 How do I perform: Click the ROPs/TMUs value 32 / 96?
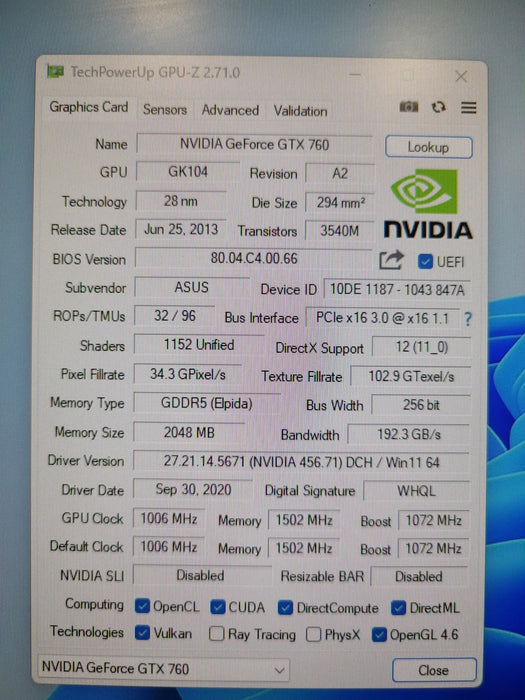point(175,316)
